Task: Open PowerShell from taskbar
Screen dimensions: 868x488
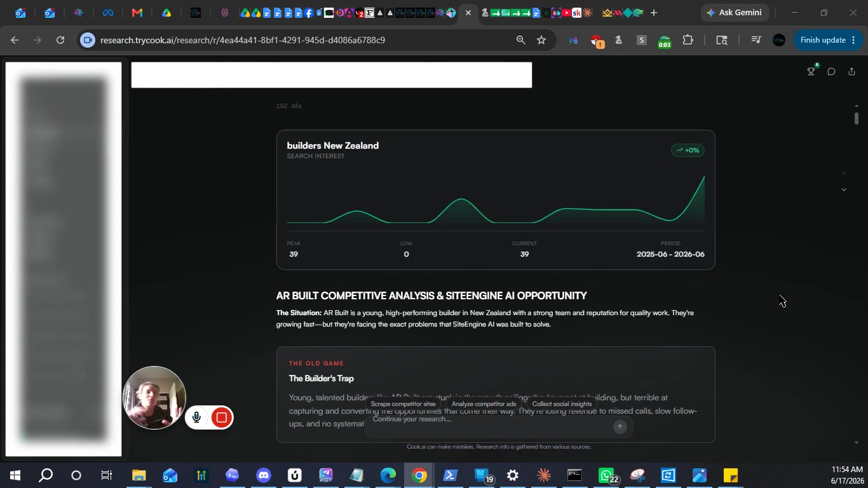Action: [x=450, y=475]
